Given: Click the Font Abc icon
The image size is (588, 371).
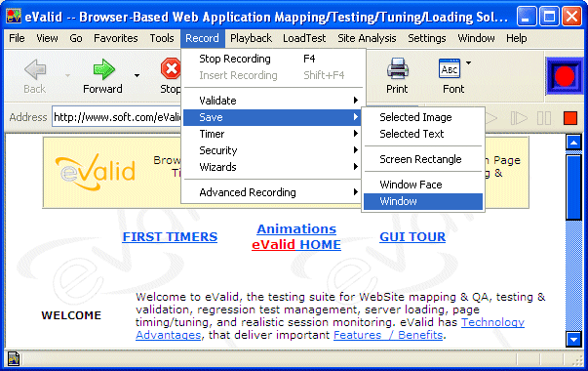Looking at the screenshot, I should pos(450,68).
